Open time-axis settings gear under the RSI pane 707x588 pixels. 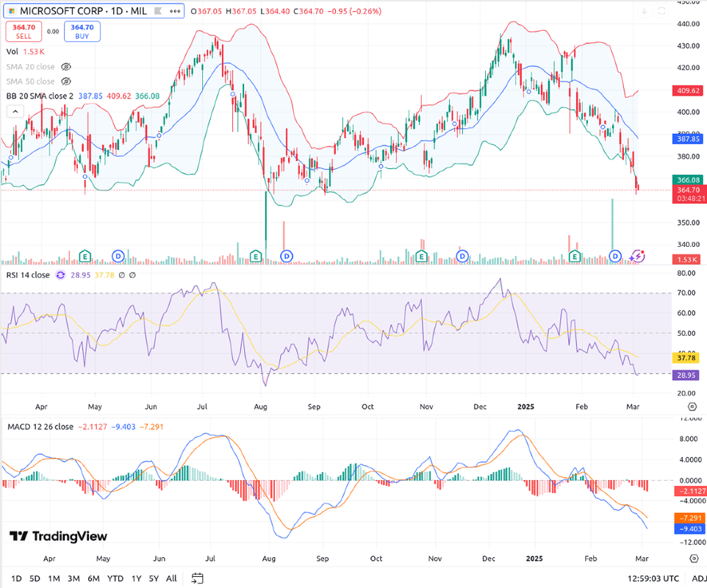pyautogui.click(x=692, y=406)
